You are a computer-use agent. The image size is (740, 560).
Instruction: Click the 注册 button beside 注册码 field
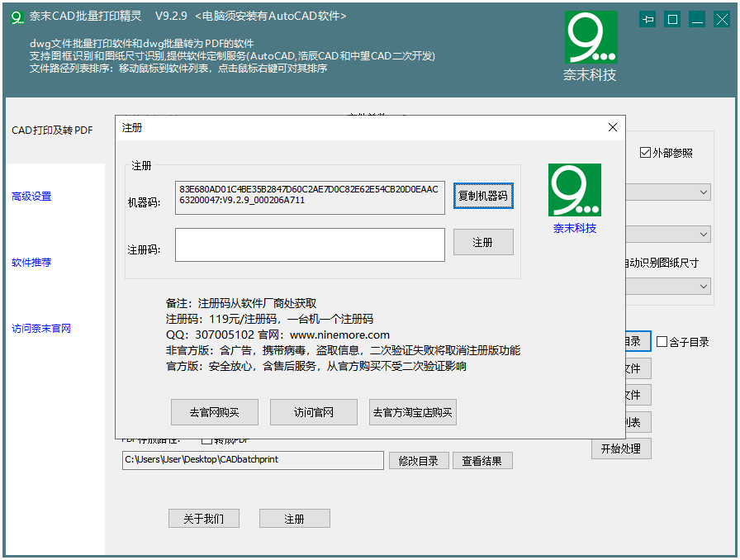(483, 242)
